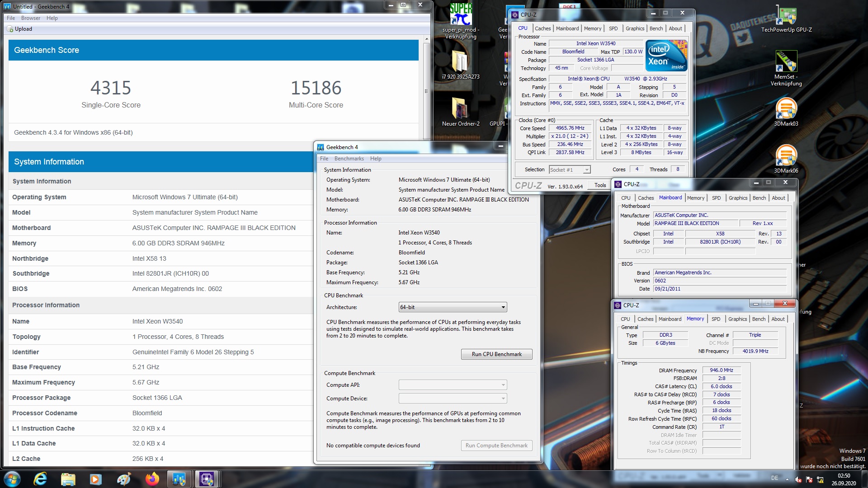Launch Internet Explorer from the taskbar
The height and width of the screenshot is (488, 868).
[x=40, y=479]
